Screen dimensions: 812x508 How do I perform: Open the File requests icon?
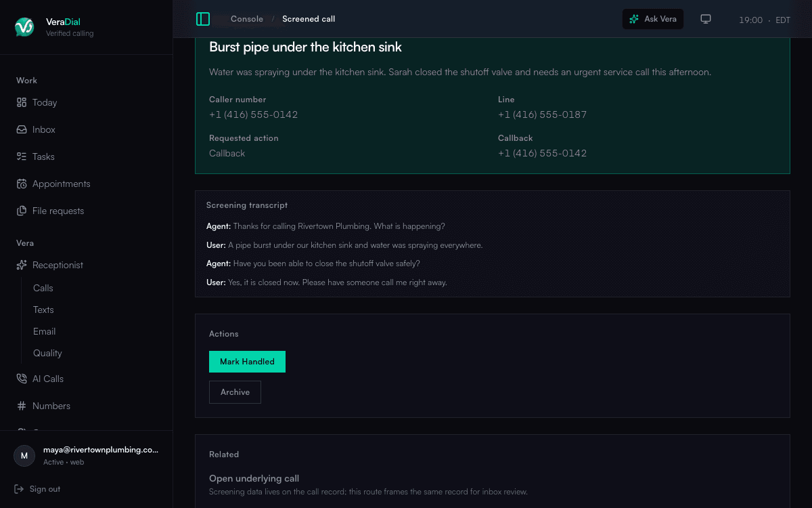click(22, 211)
